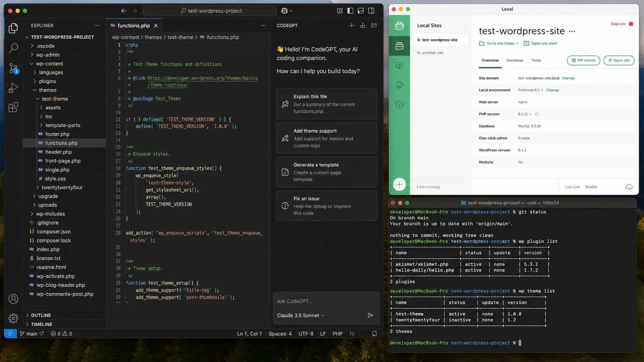The image size is (644, 362).
Task: Switch to the Overview tab in Local
Action: (x=490, y=60)
